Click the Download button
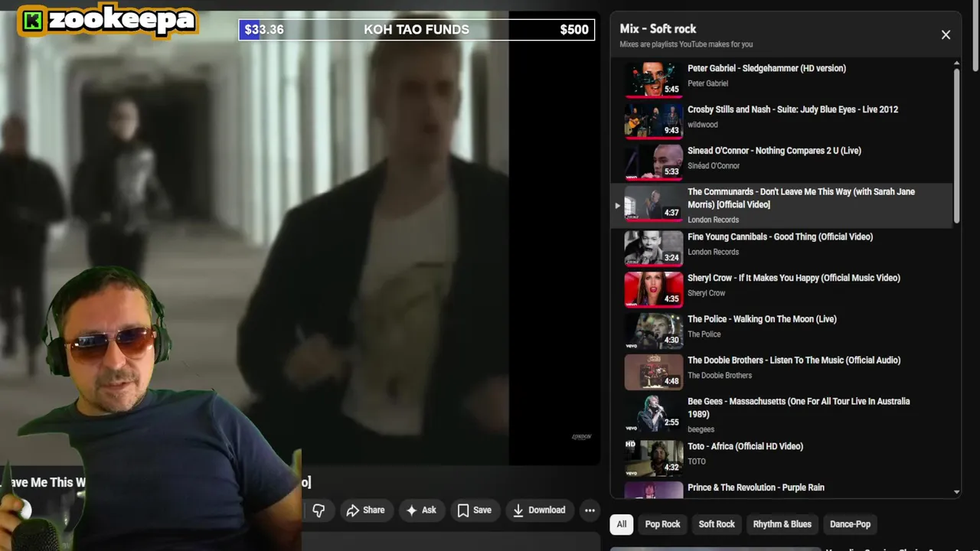This screenshot has height=551, width=980. [x=539, y=510]
